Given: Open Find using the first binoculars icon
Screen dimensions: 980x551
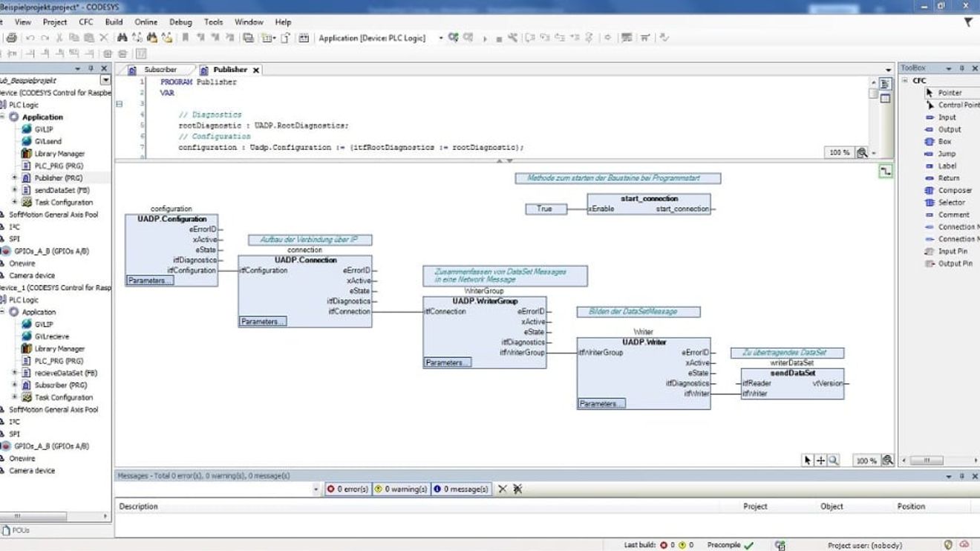Looking at the screenshot, I should [x=122, y=38].
